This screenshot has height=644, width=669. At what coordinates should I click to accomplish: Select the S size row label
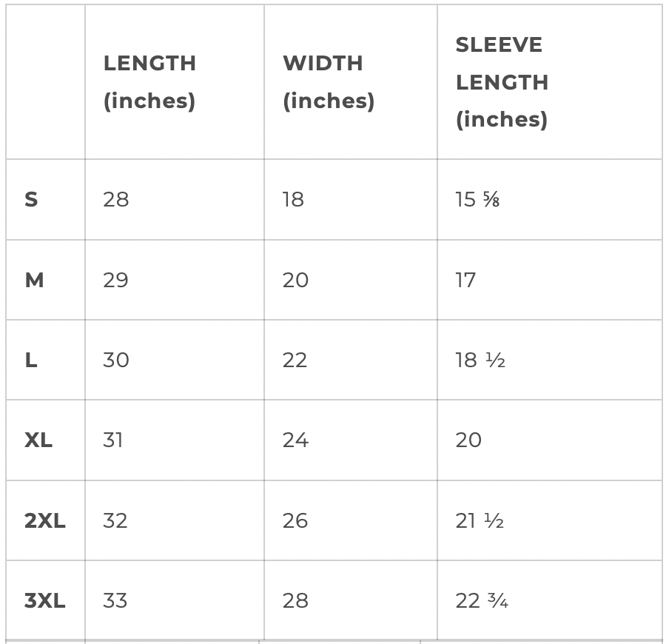(x=31, y=200)
